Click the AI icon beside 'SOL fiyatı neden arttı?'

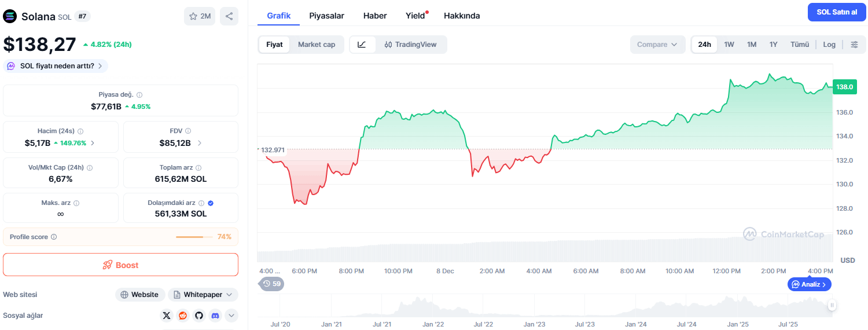11,66
